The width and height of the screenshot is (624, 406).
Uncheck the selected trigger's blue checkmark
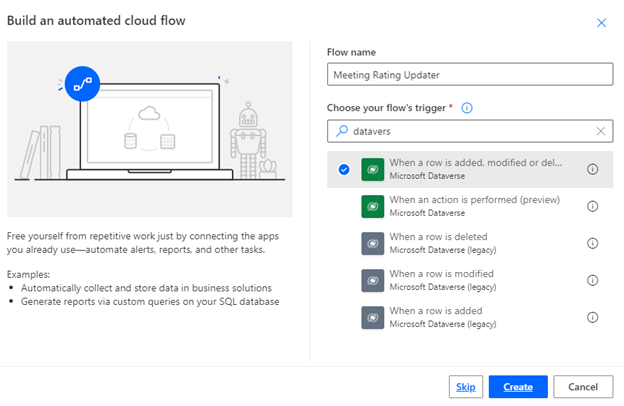coord(344,170)
